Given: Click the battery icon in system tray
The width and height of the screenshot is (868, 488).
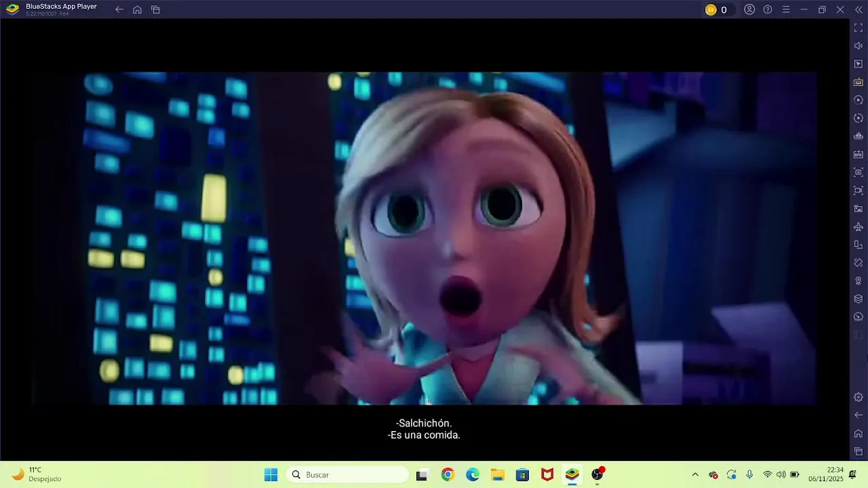Looking at the screenshot, I should [x=795, y=474].
